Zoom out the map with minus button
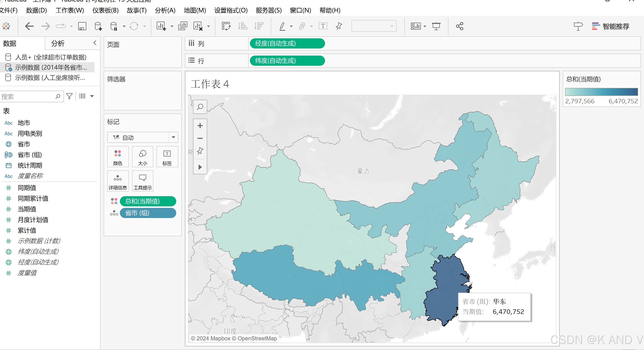644x350 pixels. pyautogui.click(x=200, y=138)
